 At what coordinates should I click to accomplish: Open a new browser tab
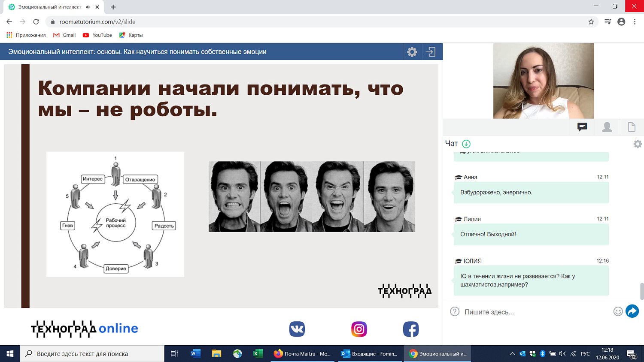pos(113,7)
